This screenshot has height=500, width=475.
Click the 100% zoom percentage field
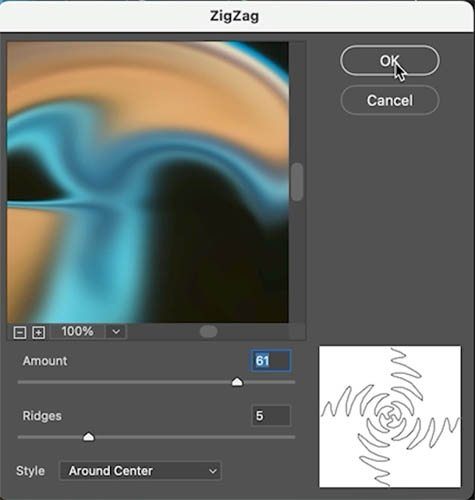[77, 332]
